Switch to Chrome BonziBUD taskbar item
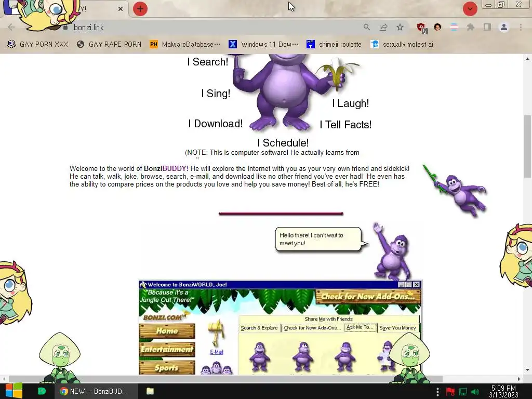 tap(96, 391)
